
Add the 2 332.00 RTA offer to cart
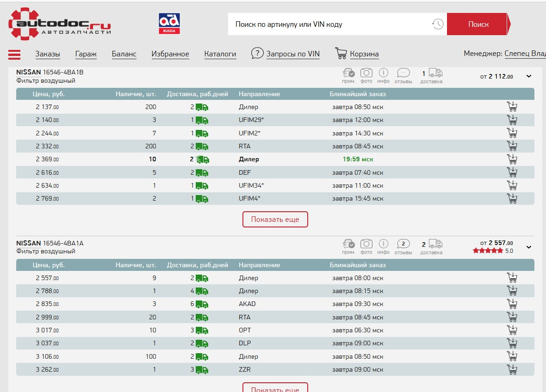(512, 146)
